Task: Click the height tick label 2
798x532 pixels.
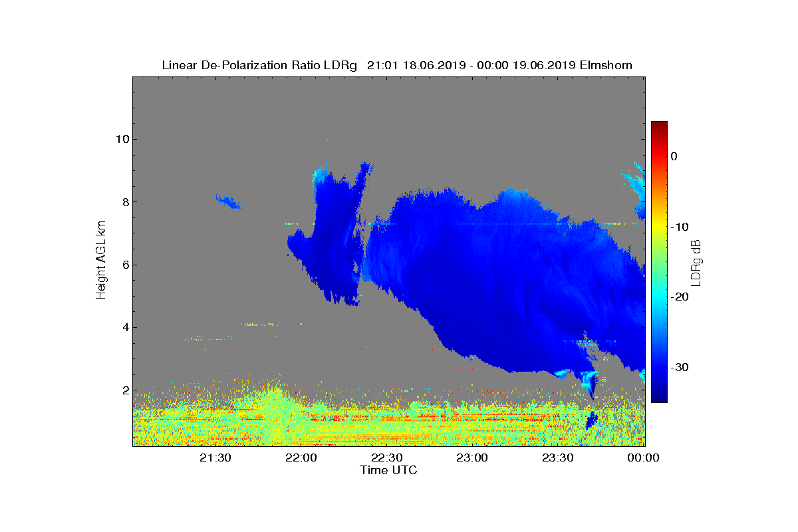Action: [x=124, y=390]
